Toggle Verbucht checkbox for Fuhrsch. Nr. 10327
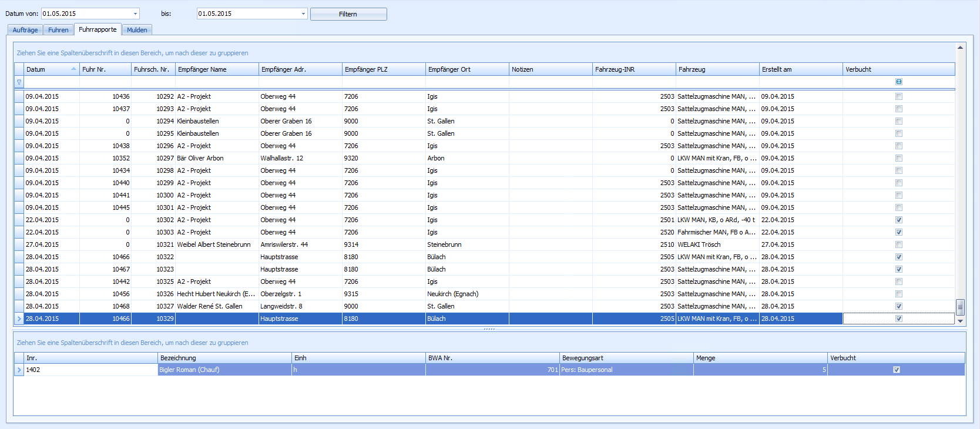980x429 pixels. click(x=899, y=306)
